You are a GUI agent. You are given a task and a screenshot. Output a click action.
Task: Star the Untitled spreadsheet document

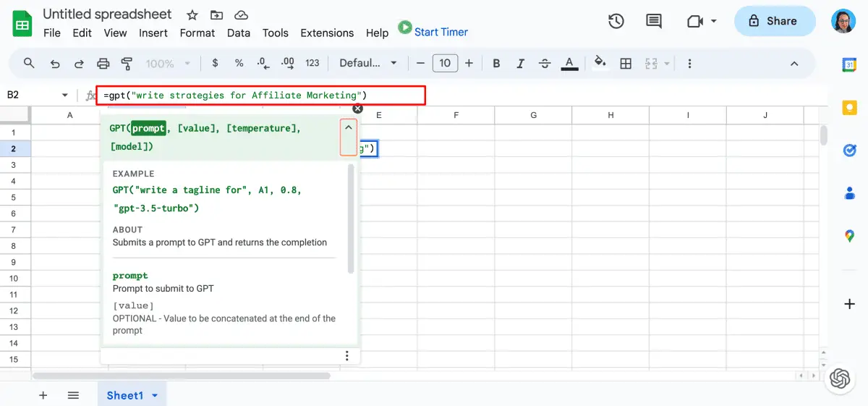click(192, 14)
